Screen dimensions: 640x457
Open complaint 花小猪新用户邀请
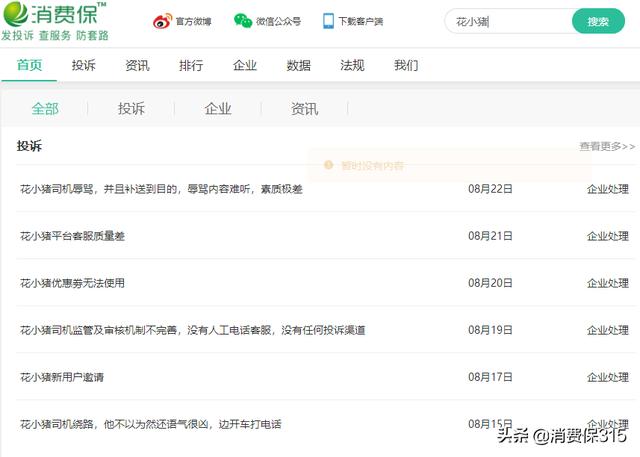click(62, 377)
